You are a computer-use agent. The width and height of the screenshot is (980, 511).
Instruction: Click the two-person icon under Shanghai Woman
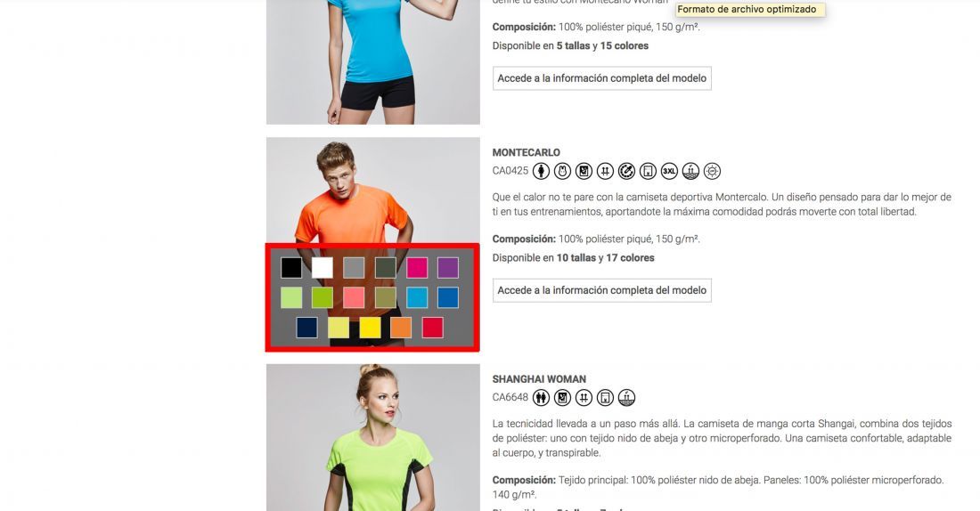click(542, 397)
